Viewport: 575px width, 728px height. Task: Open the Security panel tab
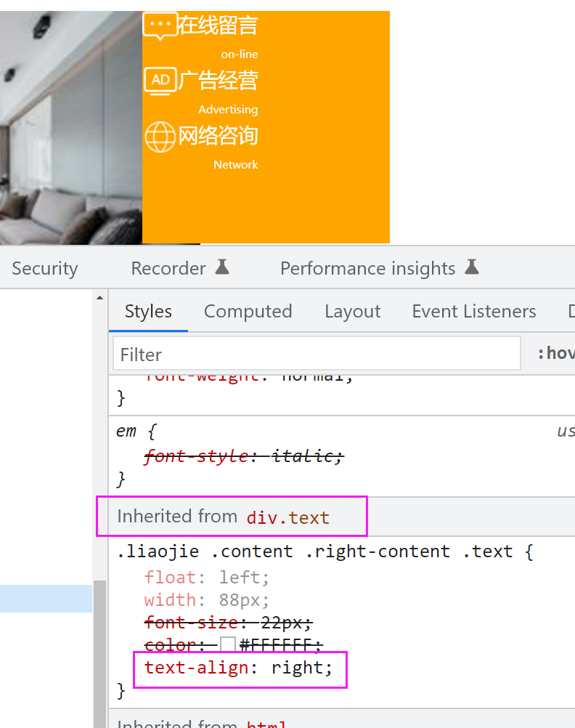pyautogui.click(x=45, y=268)
